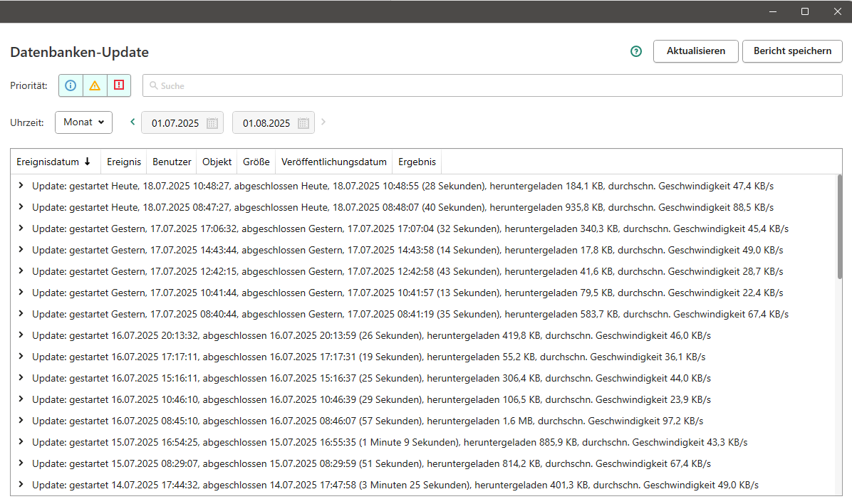Image resolution: width=852 pixels, height=504 pixels.
Task: Click the Bericht speichern button
Action: pos(792,51)
